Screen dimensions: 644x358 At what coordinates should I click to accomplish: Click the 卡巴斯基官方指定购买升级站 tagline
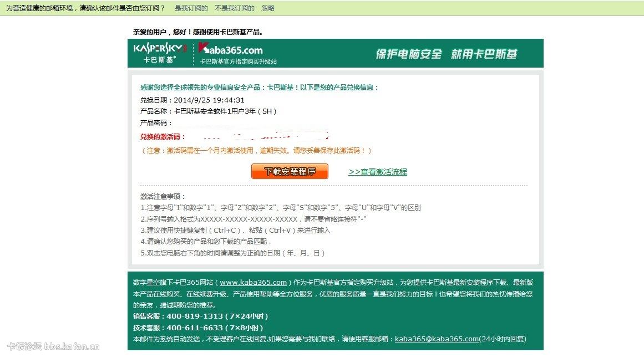click(x=238, y=62)
